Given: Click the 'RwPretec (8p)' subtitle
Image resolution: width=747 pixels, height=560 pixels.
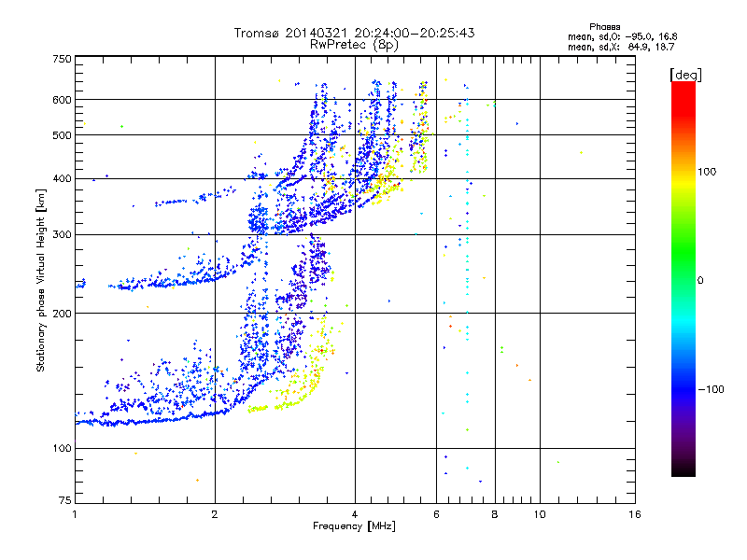Looking at the screenshot, I should click(354, 45).
